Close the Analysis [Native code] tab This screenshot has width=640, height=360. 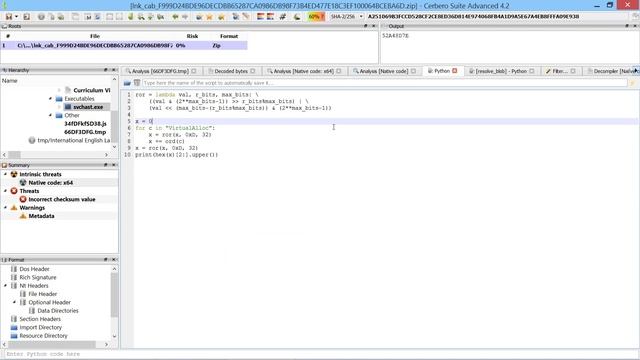pyautogui.click(x=413, y=71)
